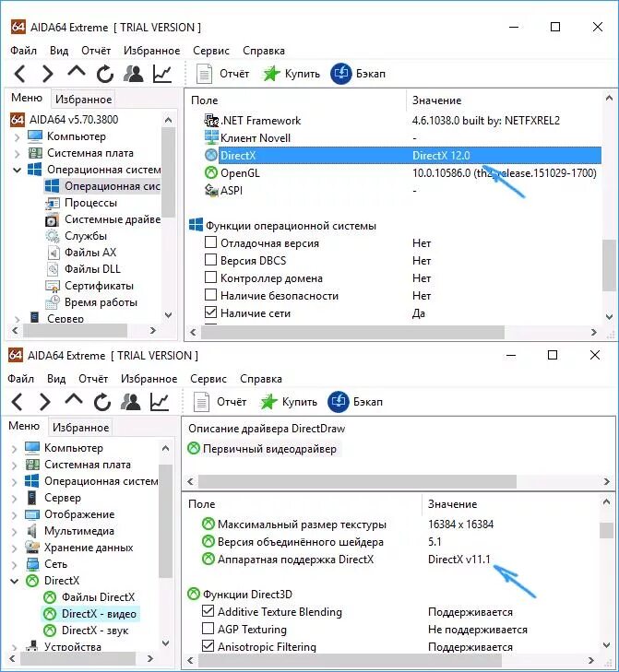Viewport: 619px width, 672px height.
Task: Select Процессы in the top window tree
Action: (x=90, y=203)
